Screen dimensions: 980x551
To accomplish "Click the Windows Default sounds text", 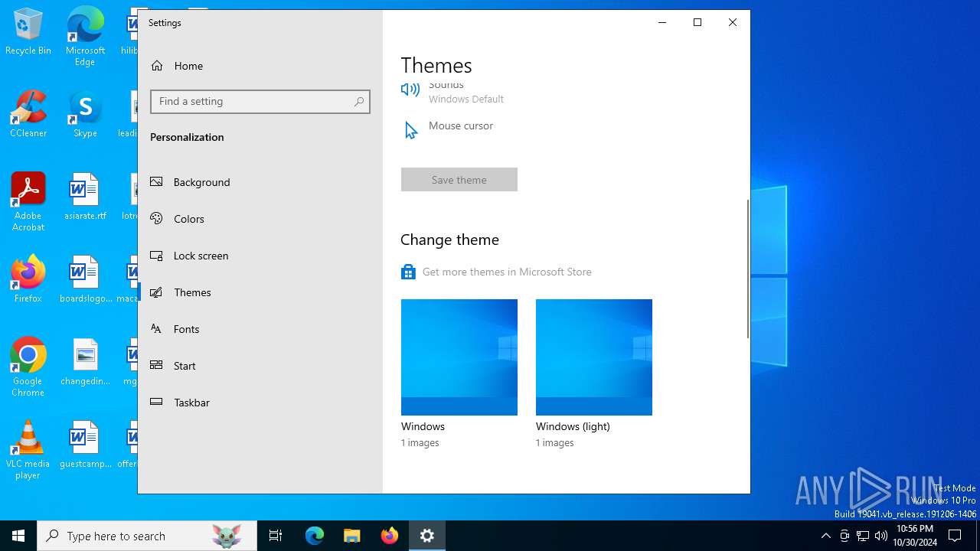I will click(x=466, y=99).
